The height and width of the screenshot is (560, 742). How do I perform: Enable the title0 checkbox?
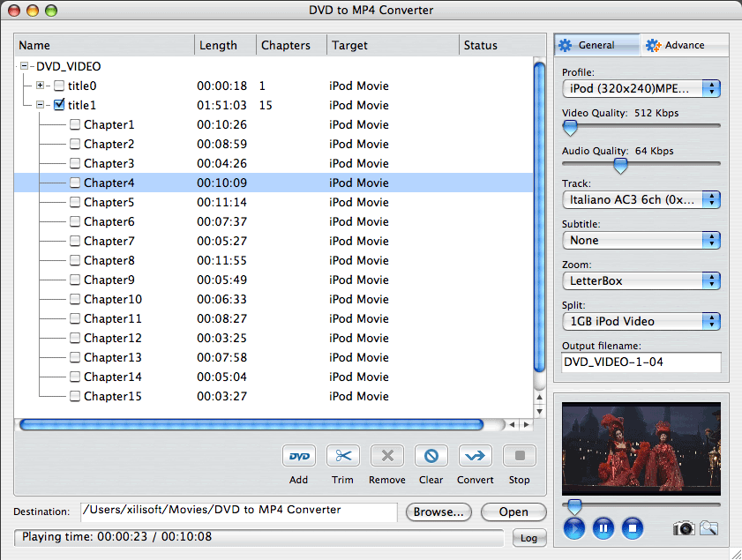click(59, 86)
